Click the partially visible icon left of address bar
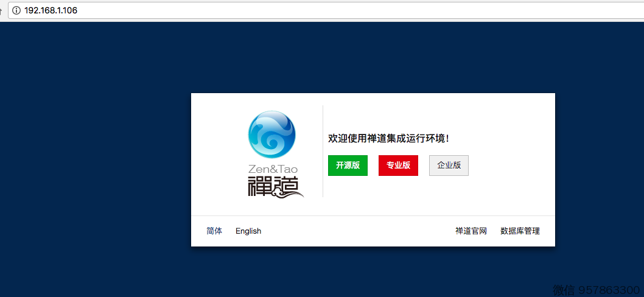 point(2,10)
